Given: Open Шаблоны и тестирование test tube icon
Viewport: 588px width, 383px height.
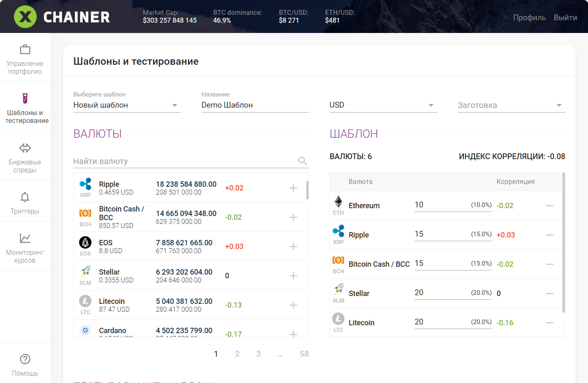Looking at the screenshot, I should (25, 99).
